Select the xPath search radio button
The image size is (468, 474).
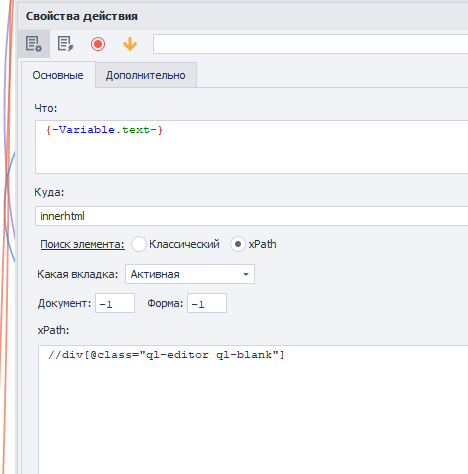point(238,244)
